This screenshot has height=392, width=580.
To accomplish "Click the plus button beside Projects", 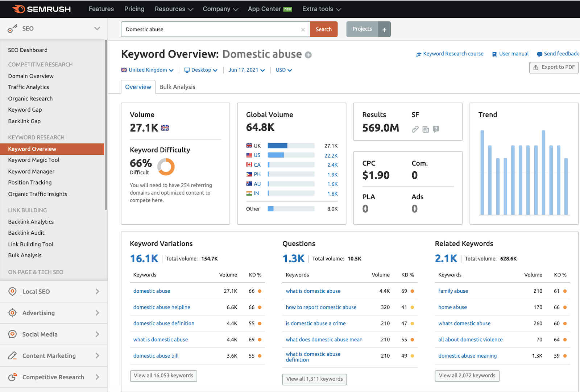I will click(384, 29).
